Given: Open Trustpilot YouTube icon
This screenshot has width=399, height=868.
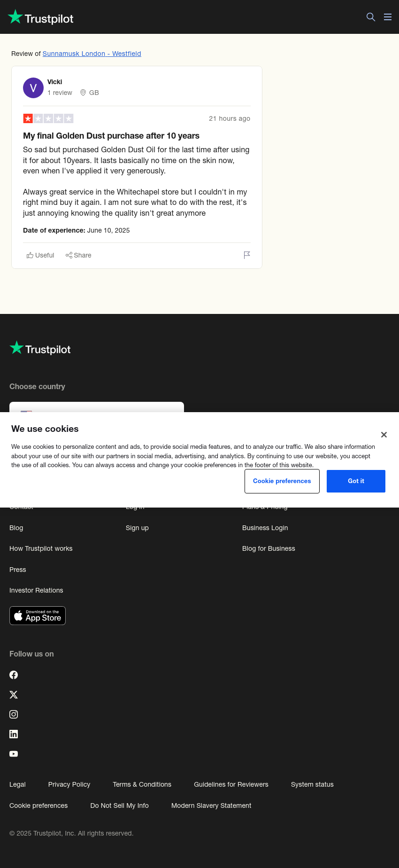Looking at the screenshot, I should (x=14, y=754).
